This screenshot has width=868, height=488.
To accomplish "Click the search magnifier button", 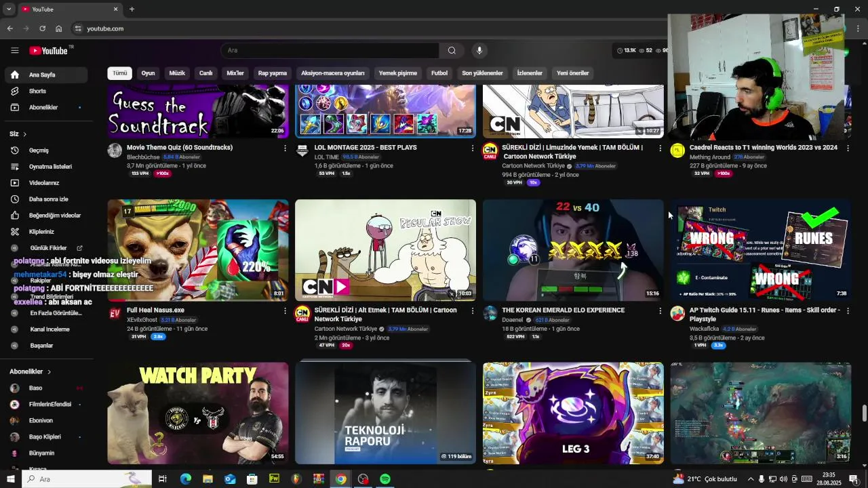I will point(452,50).
